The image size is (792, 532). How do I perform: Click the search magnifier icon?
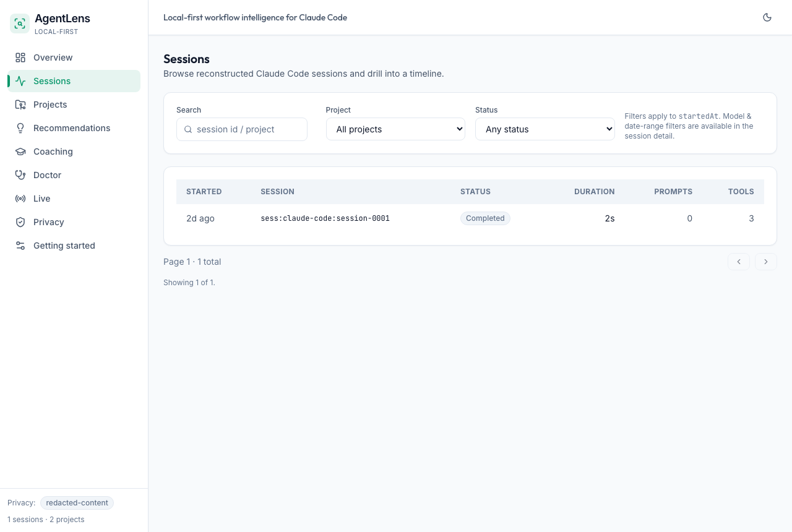tap(188, 129)
